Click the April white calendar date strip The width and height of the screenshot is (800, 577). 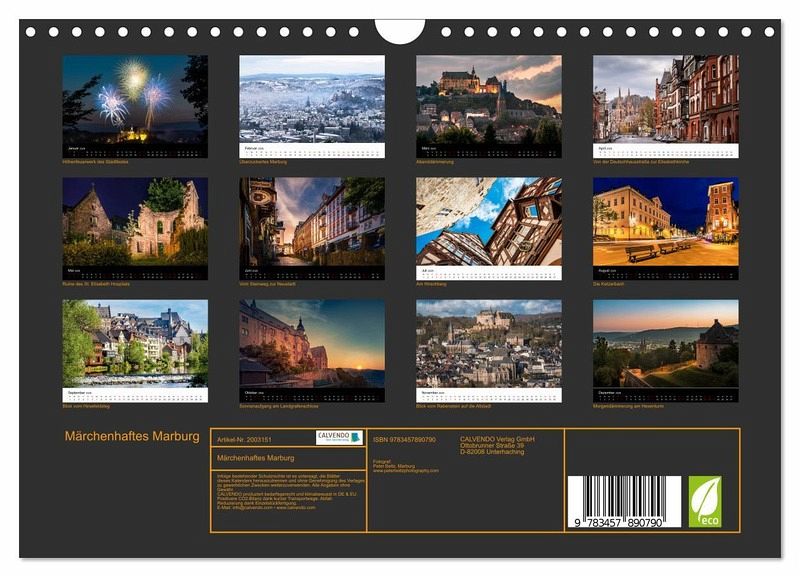pos(666,150)
